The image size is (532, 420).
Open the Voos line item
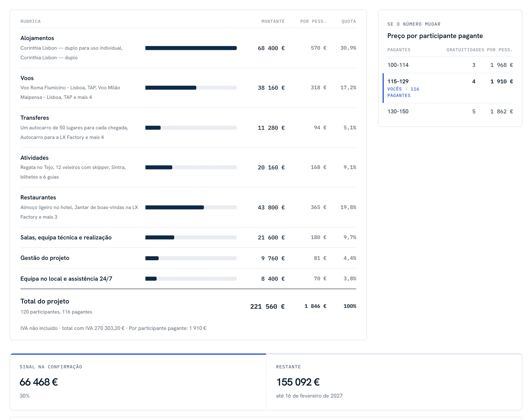188,88
